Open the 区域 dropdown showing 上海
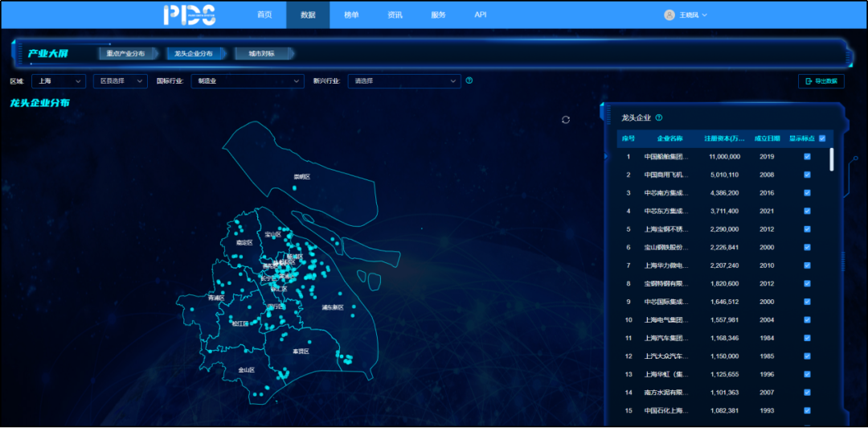The image size is (868, 428). (x=58, y=81)
